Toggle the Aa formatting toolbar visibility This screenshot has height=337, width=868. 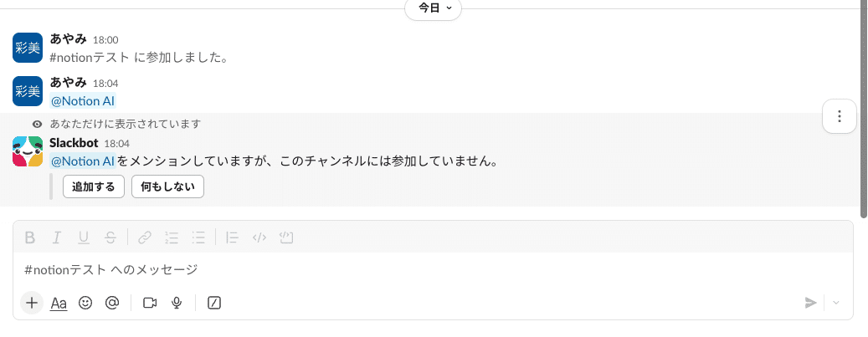[59, 303]
